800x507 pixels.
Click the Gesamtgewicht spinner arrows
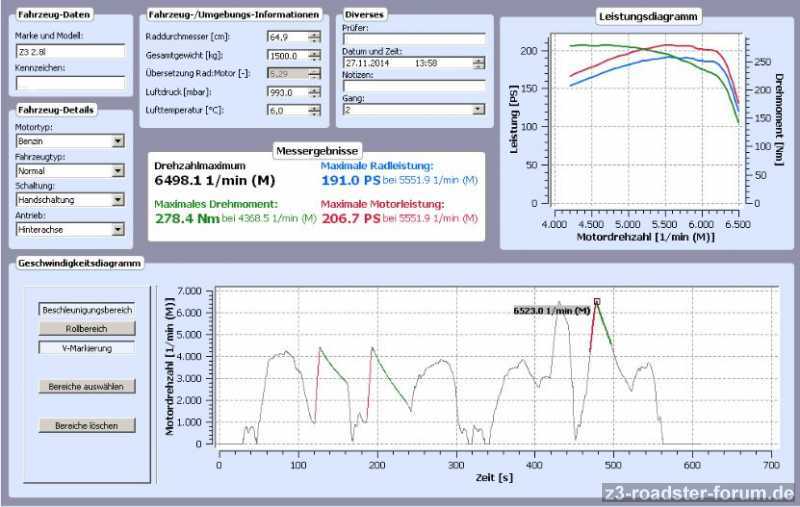click(x=315, y=55)
